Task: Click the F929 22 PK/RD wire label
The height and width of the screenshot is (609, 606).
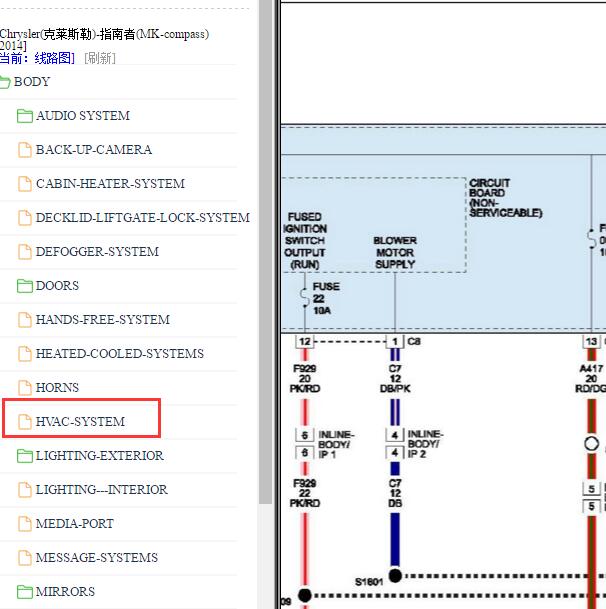Action: [305, 493]
